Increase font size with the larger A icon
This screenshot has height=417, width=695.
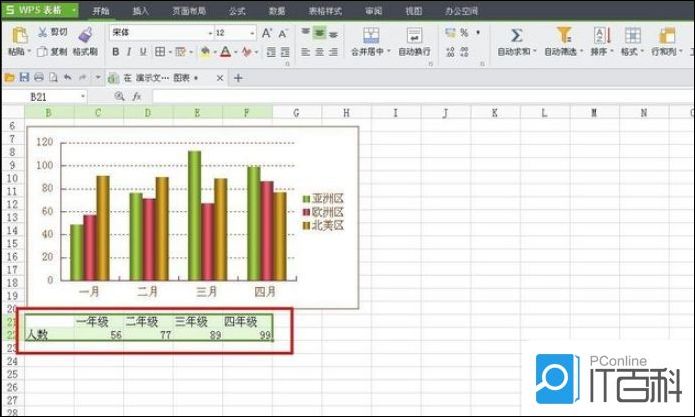267,33
